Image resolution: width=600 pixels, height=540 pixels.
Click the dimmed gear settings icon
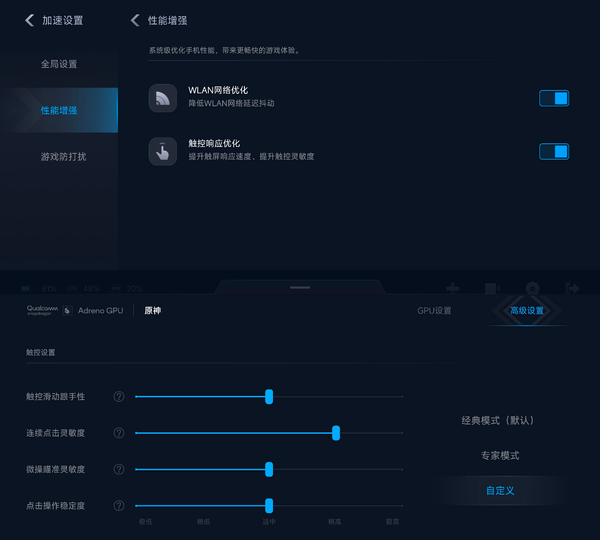532,288
